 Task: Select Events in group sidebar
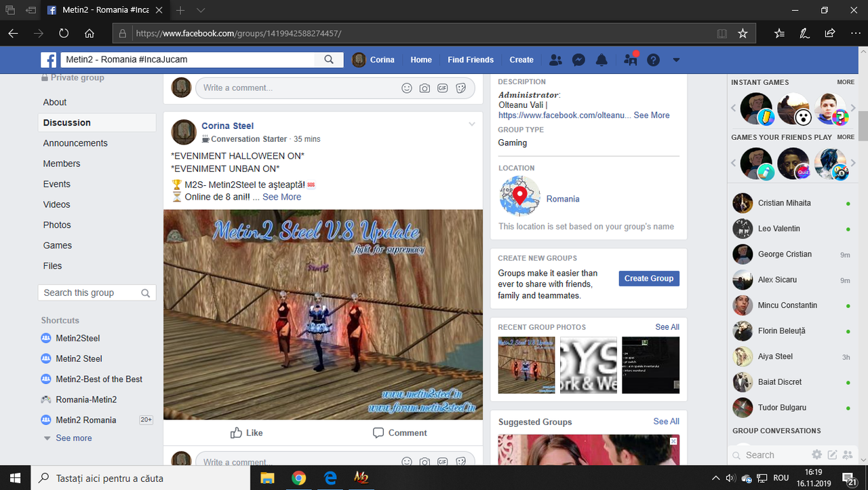(x=57, y=184)
